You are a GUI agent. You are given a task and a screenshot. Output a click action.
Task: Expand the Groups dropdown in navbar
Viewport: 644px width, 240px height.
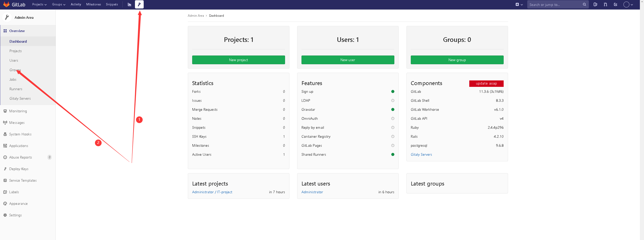click(59, 4)
